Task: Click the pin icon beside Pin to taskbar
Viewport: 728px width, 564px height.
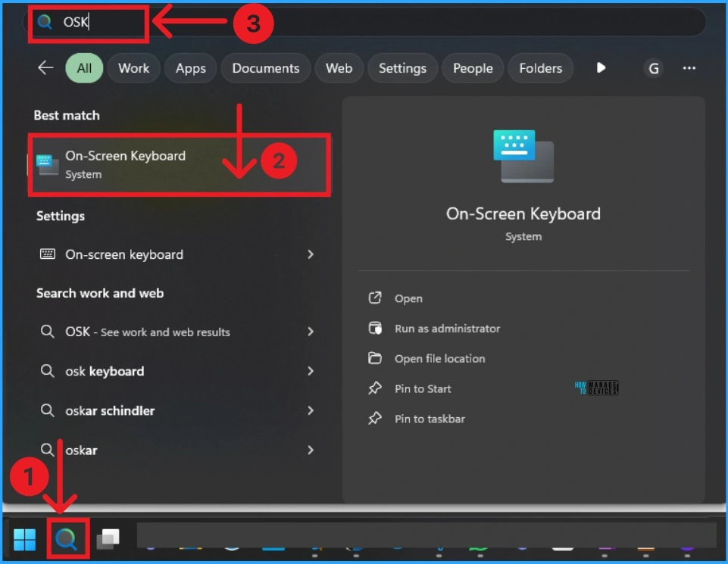Action: pos(375,419)
